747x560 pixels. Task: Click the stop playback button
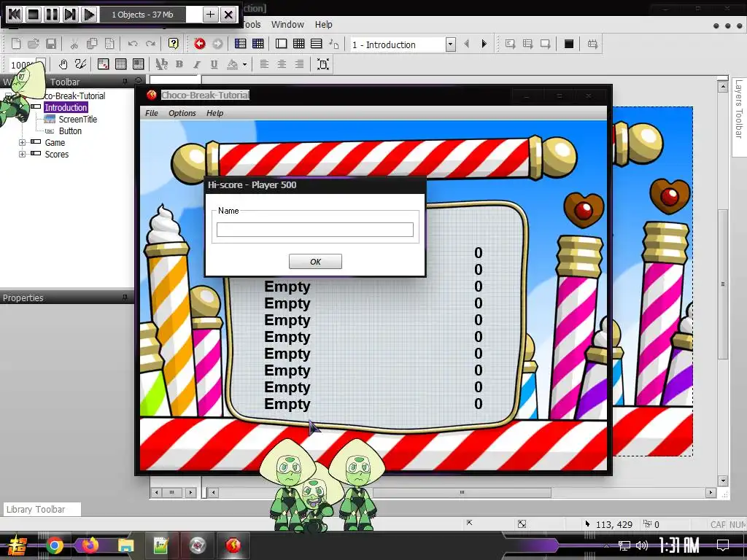pyautogui.click(x=34, y=15)
